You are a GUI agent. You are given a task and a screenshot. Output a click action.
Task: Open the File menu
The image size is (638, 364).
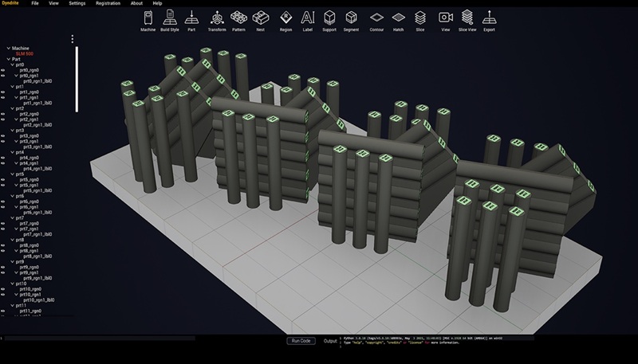coord(34,3)
